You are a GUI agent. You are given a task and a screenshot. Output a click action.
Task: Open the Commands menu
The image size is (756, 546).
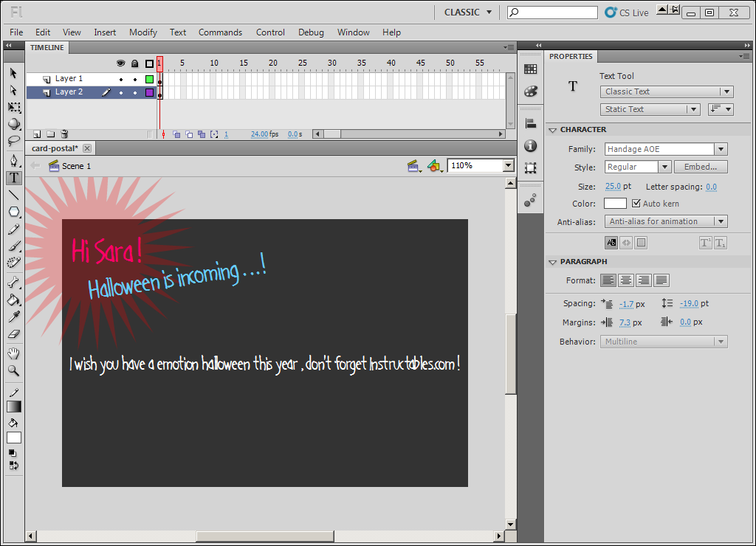220,32
